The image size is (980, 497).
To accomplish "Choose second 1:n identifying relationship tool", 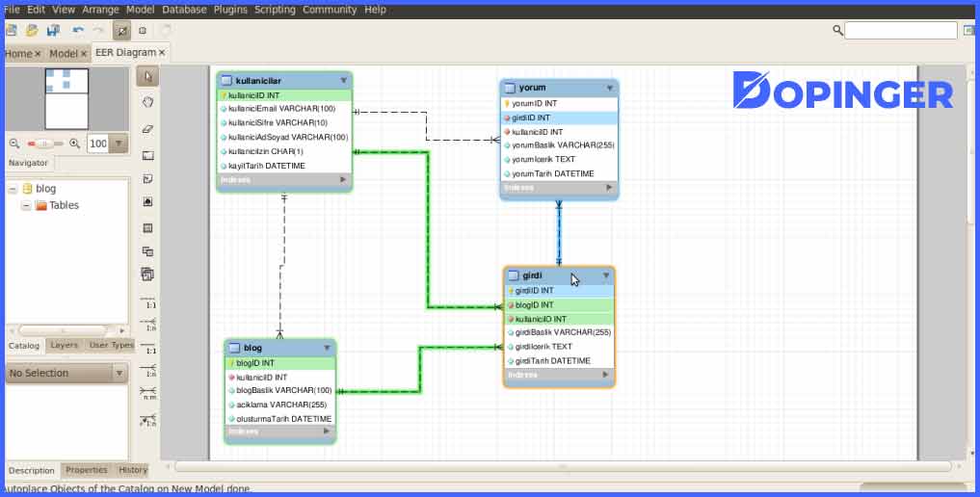I will (x=148, y=370).
